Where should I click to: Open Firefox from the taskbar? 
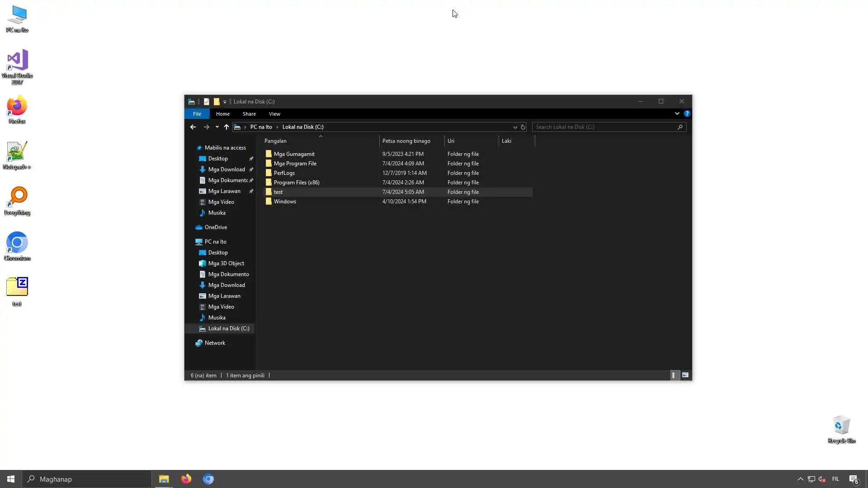186,479
